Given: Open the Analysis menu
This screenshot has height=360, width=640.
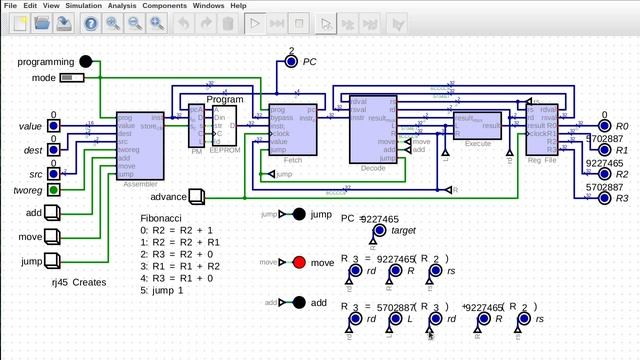Looking at the screenshot, I should tap(122, 6).
